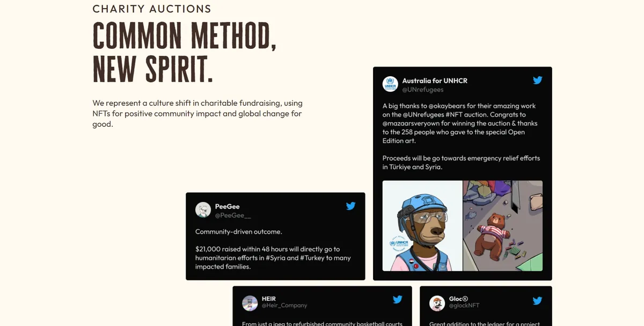Viewport: 644px width, 326px height.
Task: Click PeeGee's profile avatar
Action: (203, 210)
